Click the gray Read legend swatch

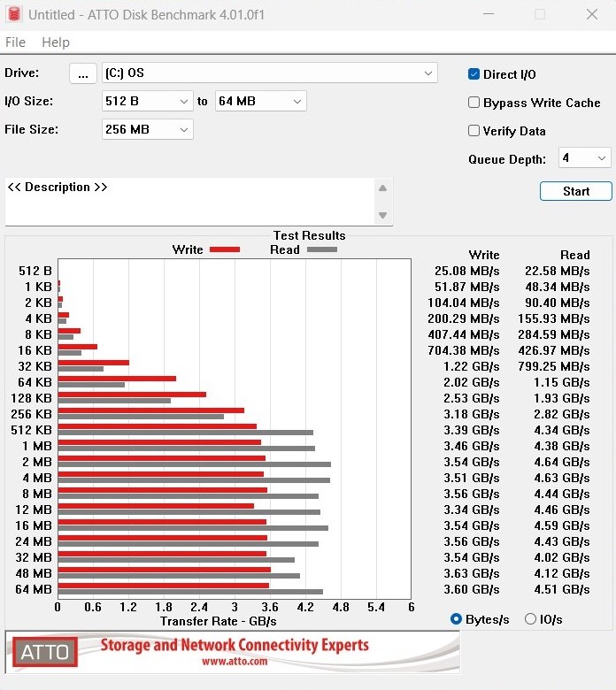[322, 249]
